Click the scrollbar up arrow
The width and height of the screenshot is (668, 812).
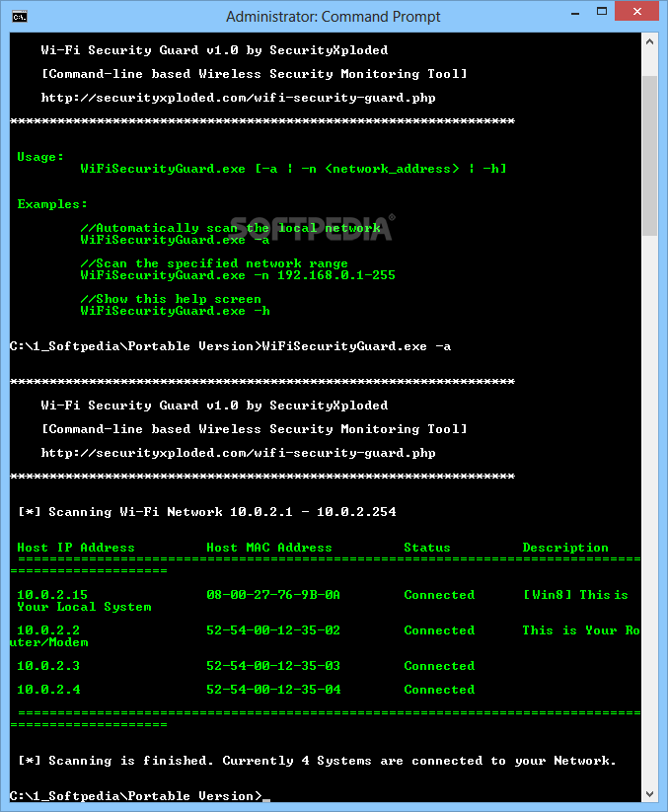(x=650, y=42)
